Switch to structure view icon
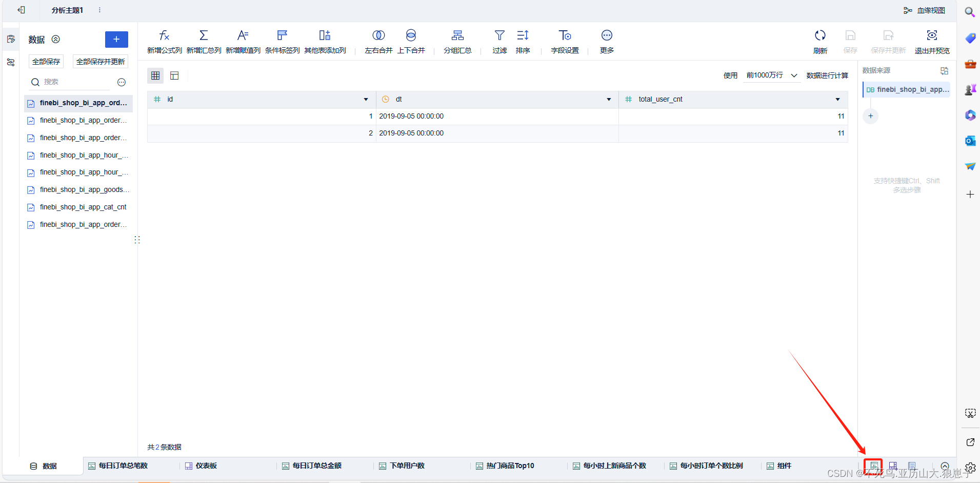This screenshot has width=980, height=483. pos(174,75)
